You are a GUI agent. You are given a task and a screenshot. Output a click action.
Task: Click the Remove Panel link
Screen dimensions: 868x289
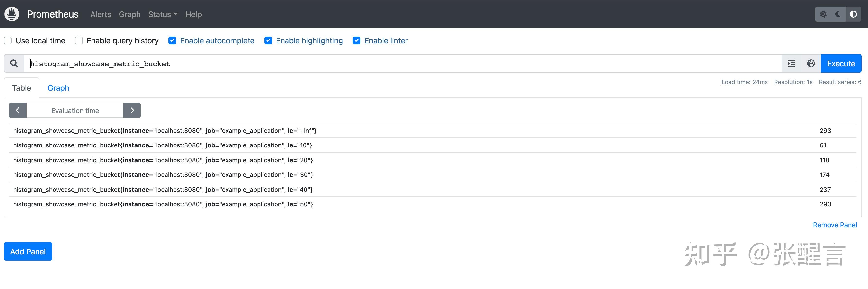click(x=835, y=225)
